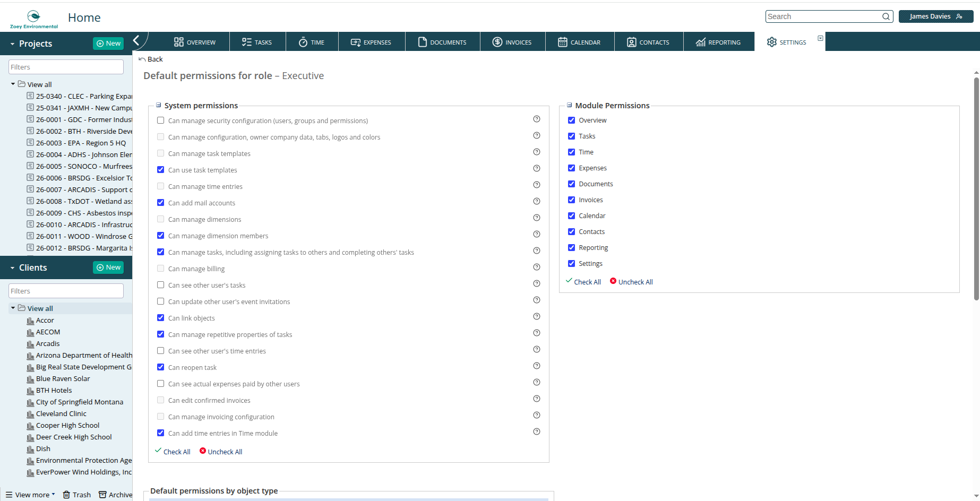Collapse the Projects panel header
This screenshot has width=980, height=501.
[x=12, y=44]
